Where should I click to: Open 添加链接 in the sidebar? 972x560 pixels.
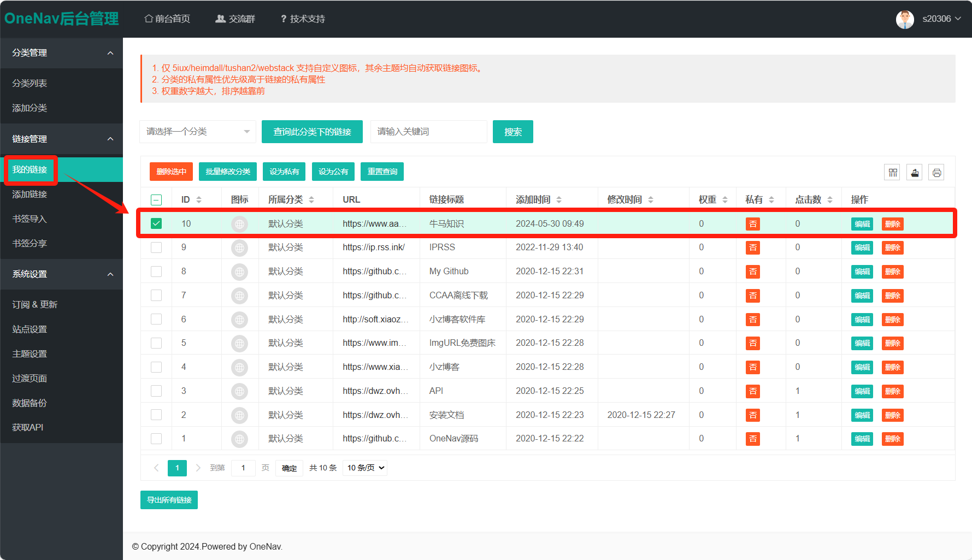click(30, 194)
